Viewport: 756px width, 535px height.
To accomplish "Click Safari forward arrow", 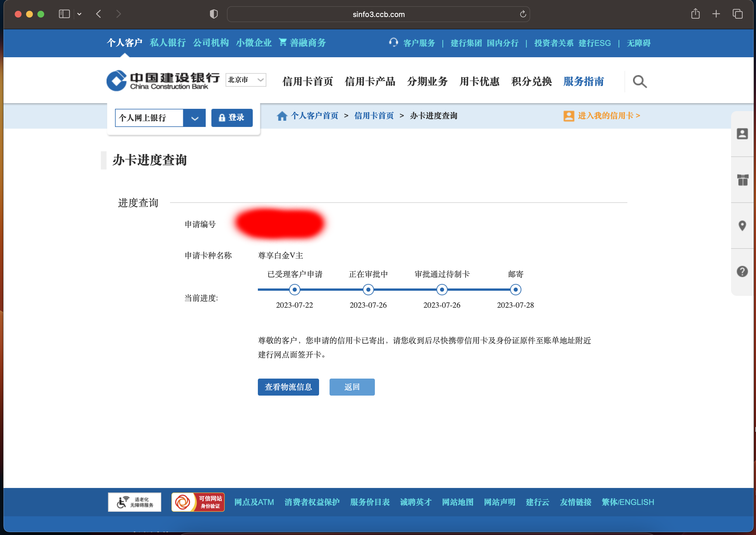I will (119, 14).
